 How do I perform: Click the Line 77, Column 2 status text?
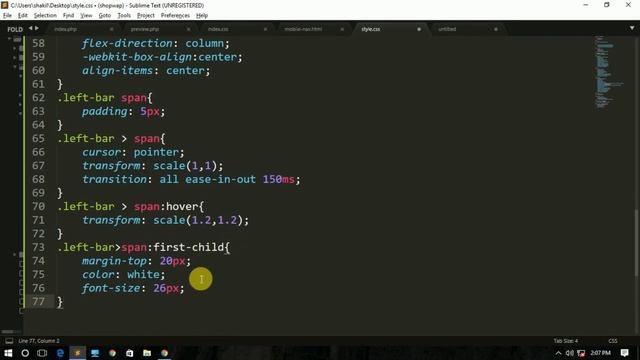(x=39, y=341)
